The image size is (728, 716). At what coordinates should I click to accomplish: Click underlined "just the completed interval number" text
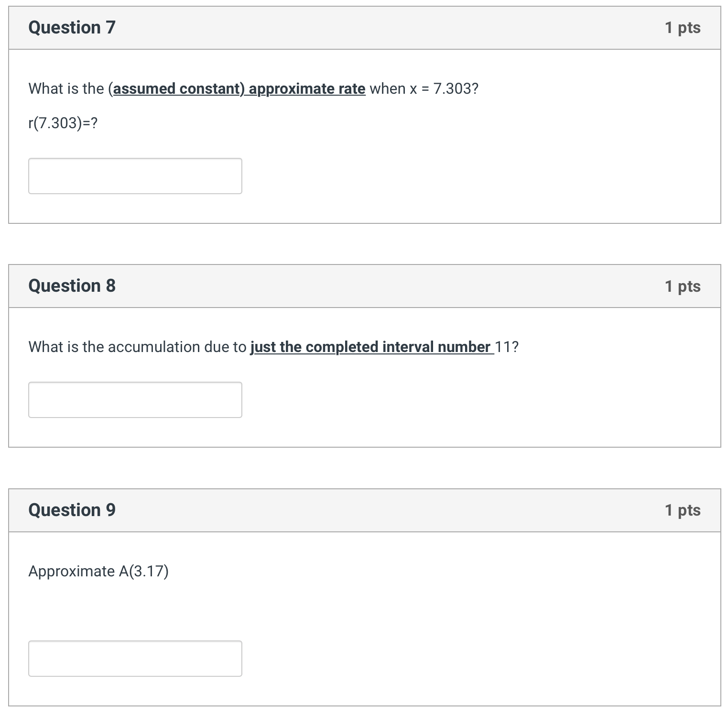point(370,347)
